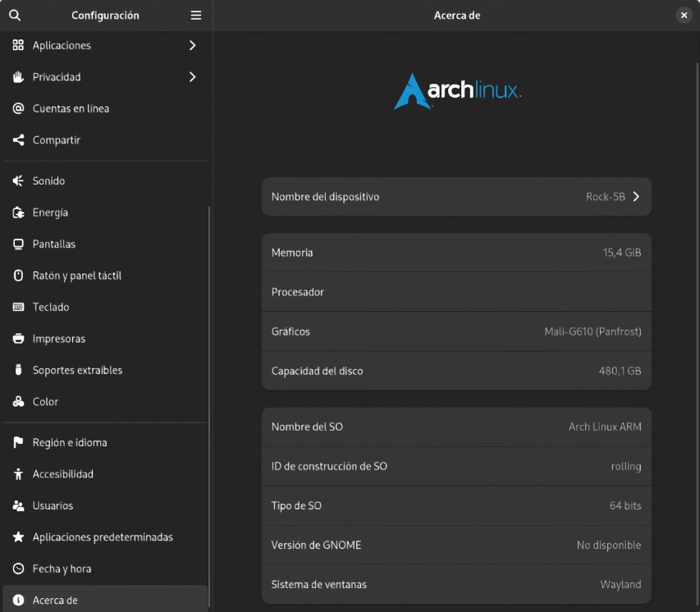Open Pantallas display settings
Image resolution: width=700 pixels, height=612 pixels.
(x=105, y=244)
